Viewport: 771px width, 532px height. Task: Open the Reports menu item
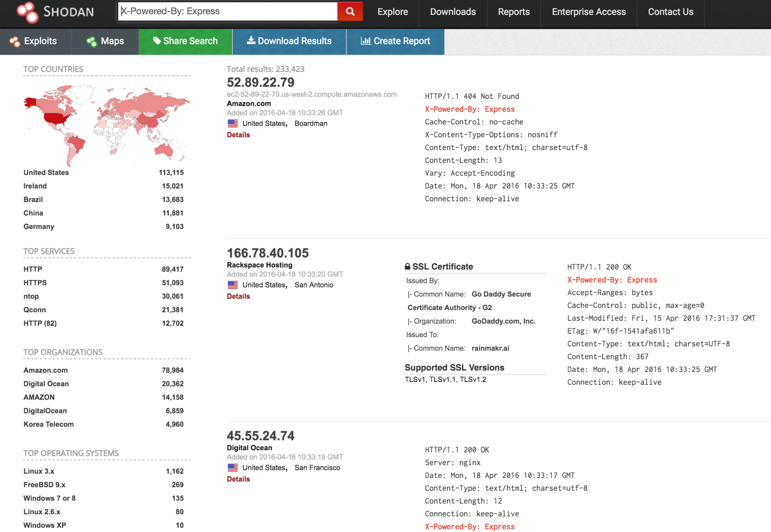pos(513,12)
